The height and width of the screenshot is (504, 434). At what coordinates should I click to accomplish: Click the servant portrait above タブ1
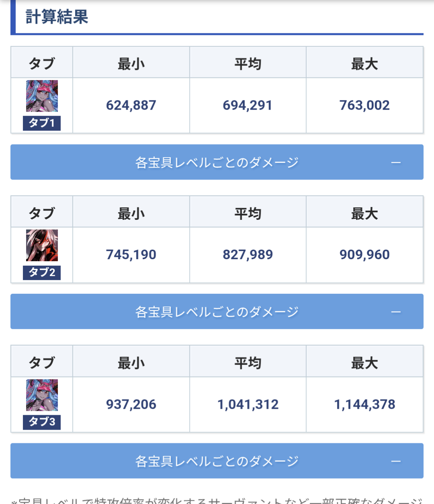(42, 96)
